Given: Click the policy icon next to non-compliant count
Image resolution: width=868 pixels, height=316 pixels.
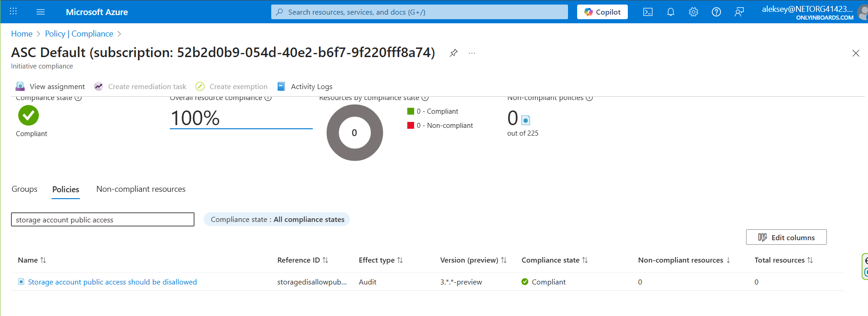Looking at the screenshot, I should pyautogui.click(x=526, y=120).
